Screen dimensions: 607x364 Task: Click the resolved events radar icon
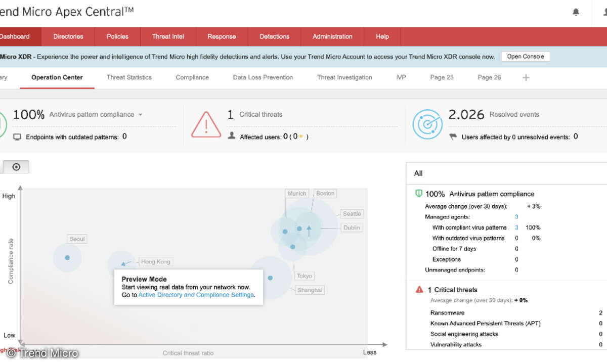tap(427, 124)
